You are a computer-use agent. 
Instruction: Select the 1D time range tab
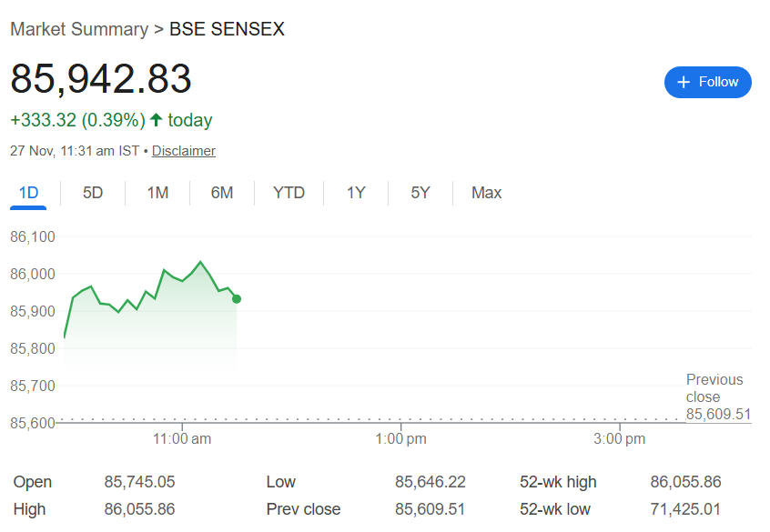pyautogui.click(x=29, y=193)
